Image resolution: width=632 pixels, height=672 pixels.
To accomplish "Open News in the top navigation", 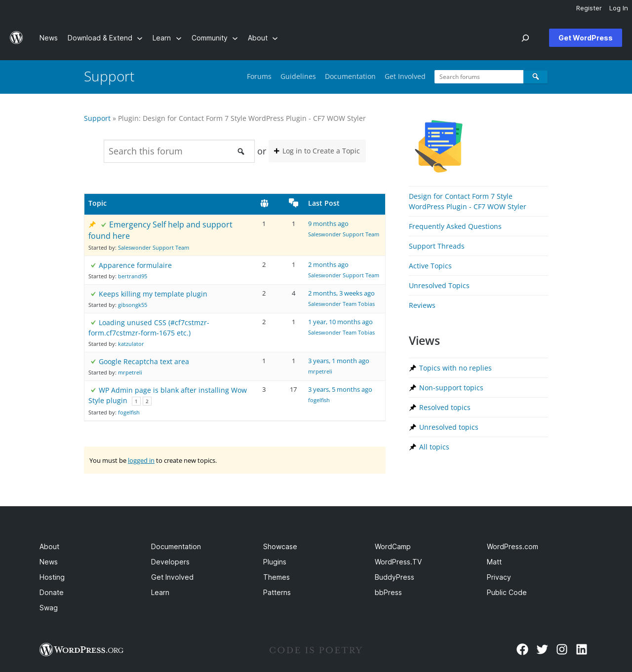I will click(x=48, y=38).
